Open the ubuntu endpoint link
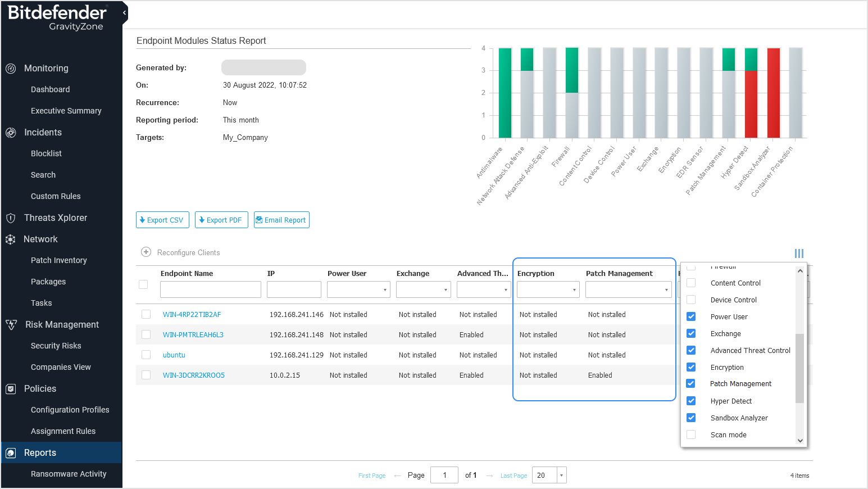 tap(174, 355)
